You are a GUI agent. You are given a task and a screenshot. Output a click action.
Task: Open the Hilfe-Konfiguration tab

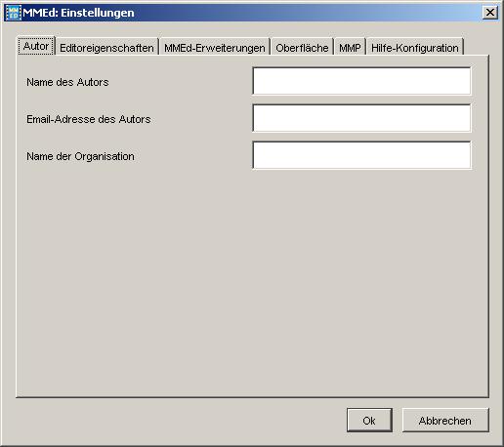415,48
